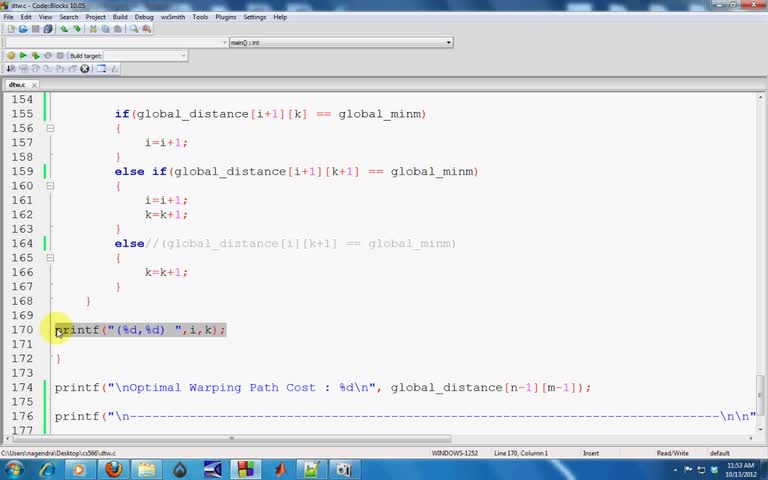Open the empty scope dropdown beside main()
This screenshot has width=768, height=480.
[x=117, y=43]
